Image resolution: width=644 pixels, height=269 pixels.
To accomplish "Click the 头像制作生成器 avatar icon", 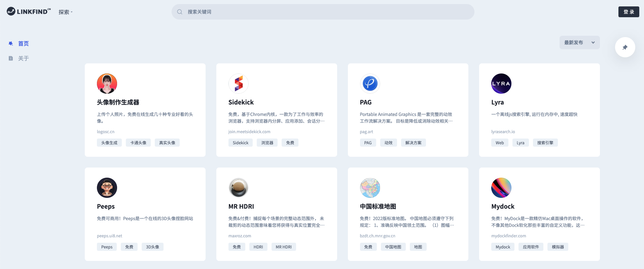I will pyautogui.click(x=107, y=84).
